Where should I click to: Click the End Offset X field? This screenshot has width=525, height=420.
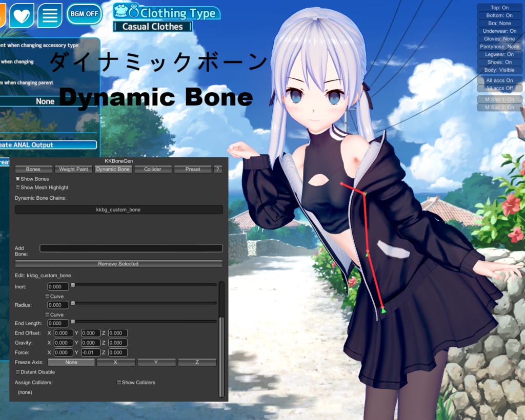[63, 333]
